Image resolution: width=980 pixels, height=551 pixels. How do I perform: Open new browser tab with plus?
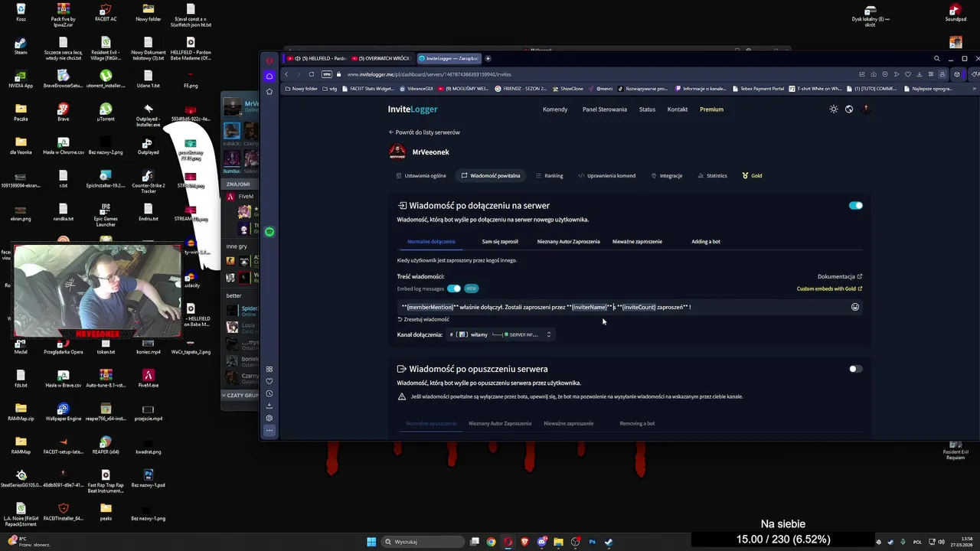488,58
